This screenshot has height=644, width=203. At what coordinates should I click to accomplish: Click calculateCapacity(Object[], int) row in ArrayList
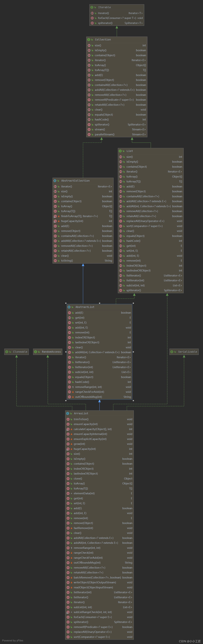coord(99,429)
